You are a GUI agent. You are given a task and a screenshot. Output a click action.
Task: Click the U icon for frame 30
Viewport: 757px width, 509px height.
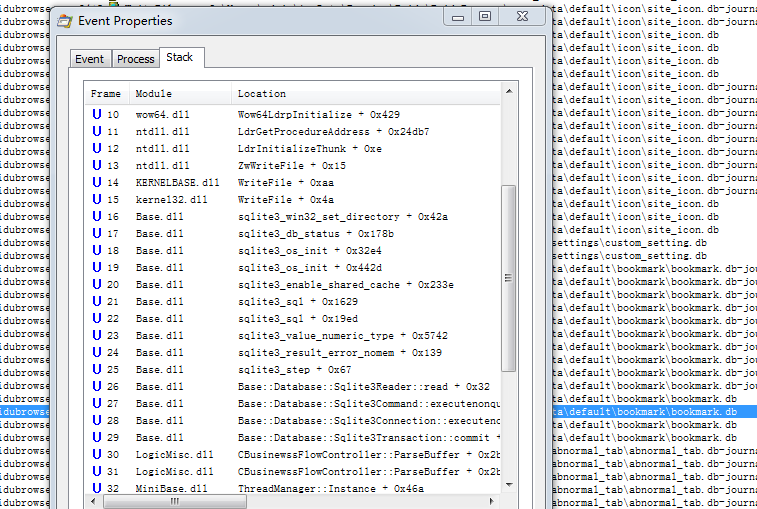[97, 454]
